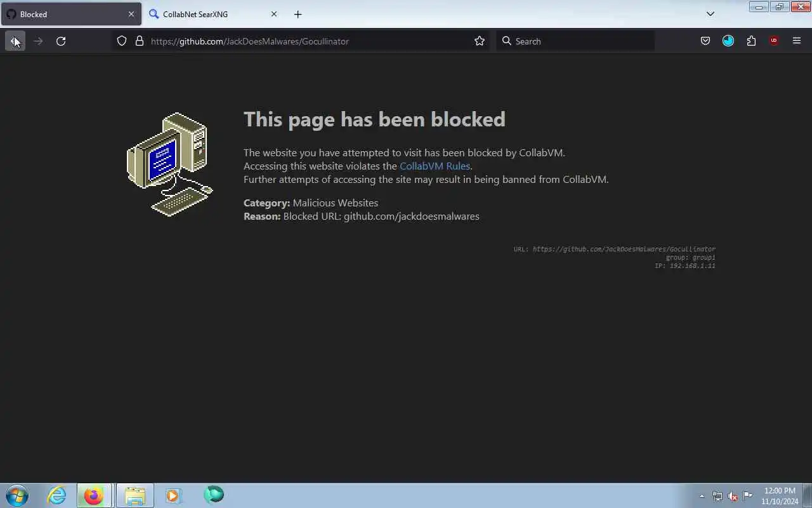Reload the blocked page
This screenshot has height=508, width=812.
click(61, 41)
